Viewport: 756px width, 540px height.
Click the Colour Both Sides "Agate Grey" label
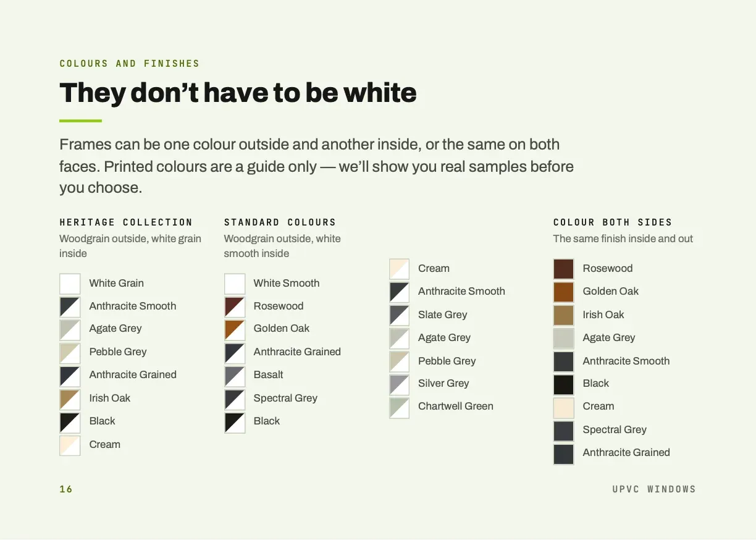pyautogui.click(x=609, y=338)
